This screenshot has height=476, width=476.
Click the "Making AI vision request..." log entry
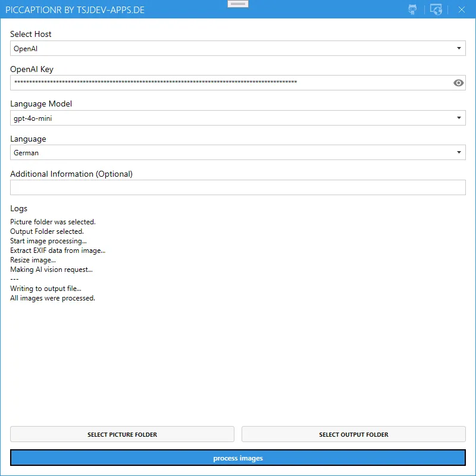point(51,270)
